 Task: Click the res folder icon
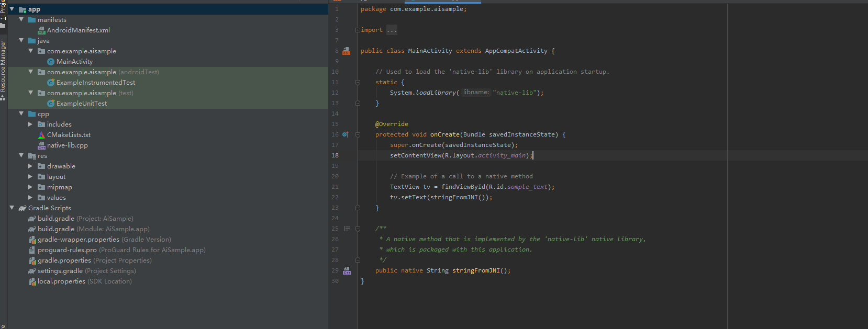point(32,156)
